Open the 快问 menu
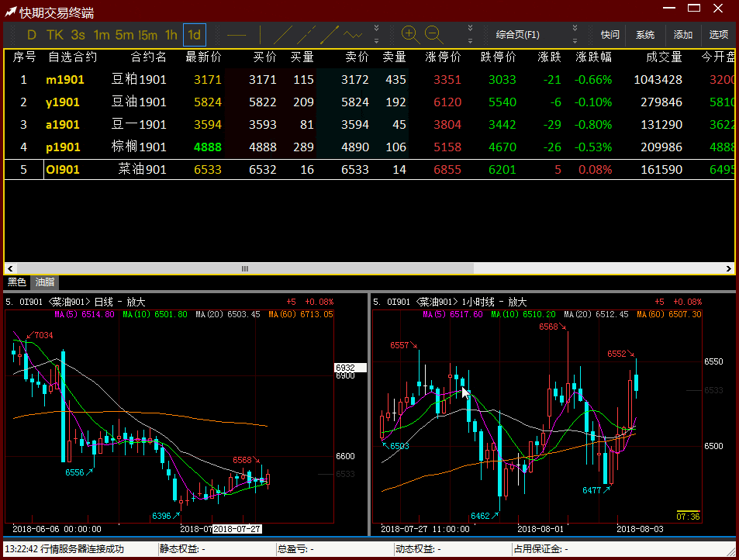This screenshot has width=739, height=560. 610,35
